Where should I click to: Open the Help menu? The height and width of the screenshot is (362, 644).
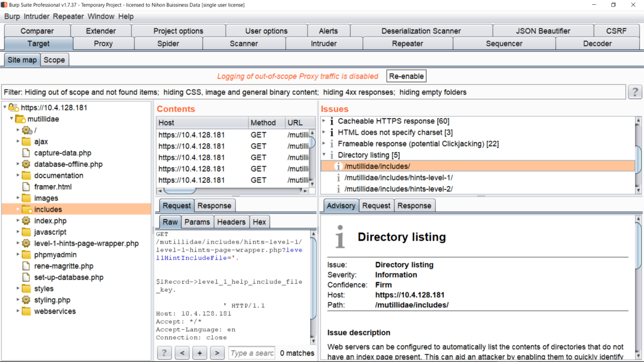pyautogui.click(x=126, y=17)
